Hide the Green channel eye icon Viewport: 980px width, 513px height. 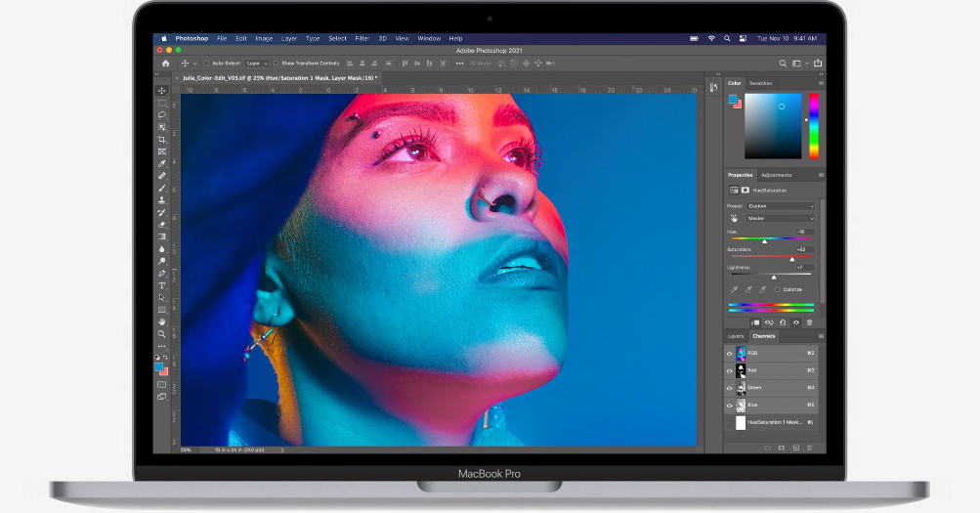pos(729,388)
